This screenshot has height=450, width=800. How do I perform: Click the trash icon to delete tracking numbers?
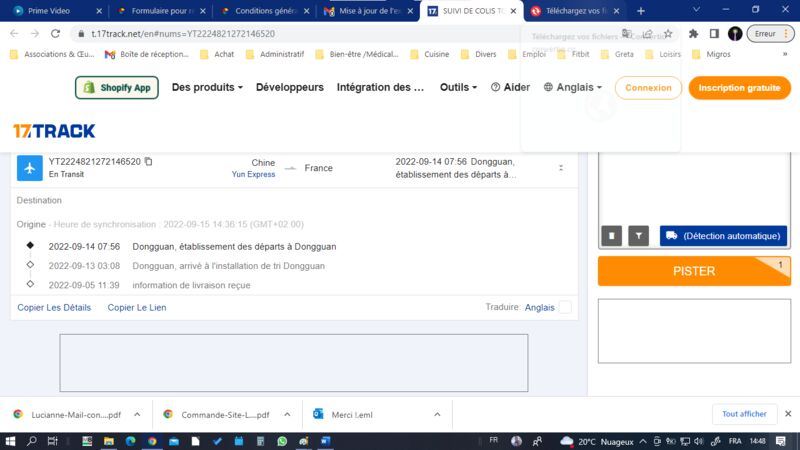pyautogui.click(x=611, y=236)
